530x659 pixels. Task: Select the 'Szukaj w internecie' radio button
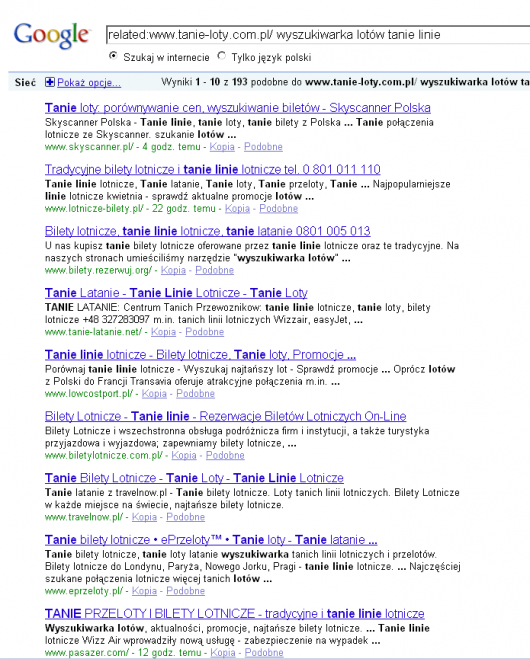[113, 56]
